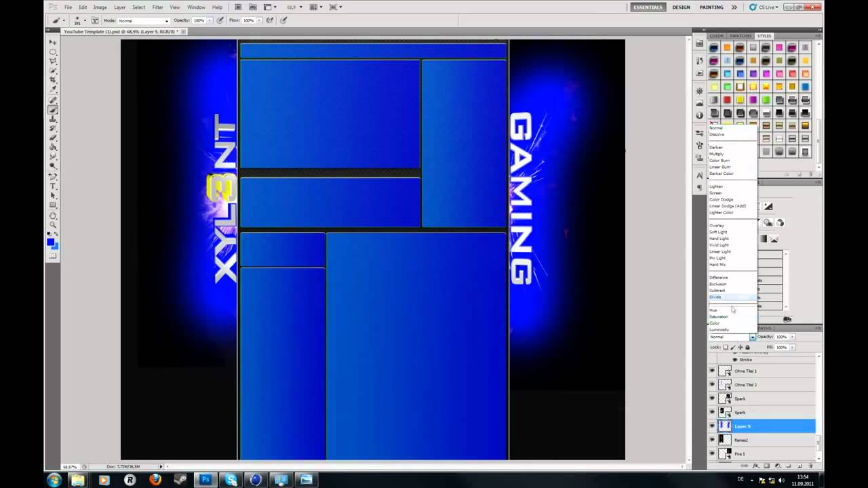868x488 pixels.
Task: Select the Eraser tool
Action: tap(53, 138)
